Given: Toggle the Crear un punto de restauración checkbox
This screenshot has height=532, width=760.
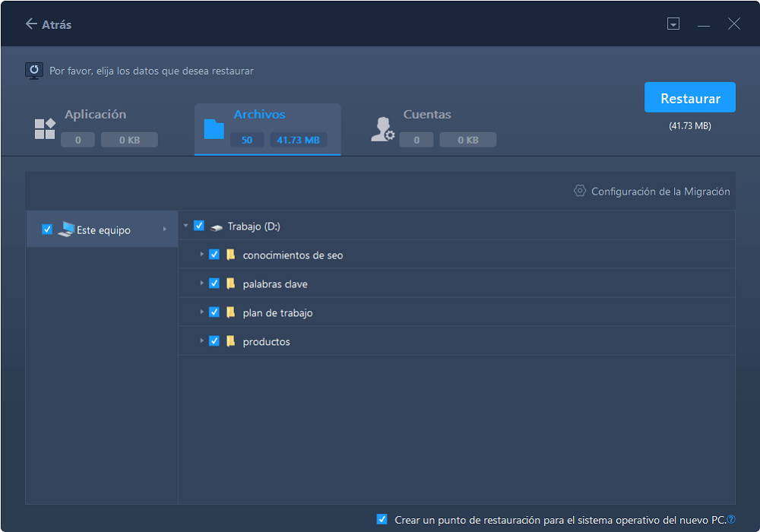Looking at the screenshot, I should coord(382,519).
